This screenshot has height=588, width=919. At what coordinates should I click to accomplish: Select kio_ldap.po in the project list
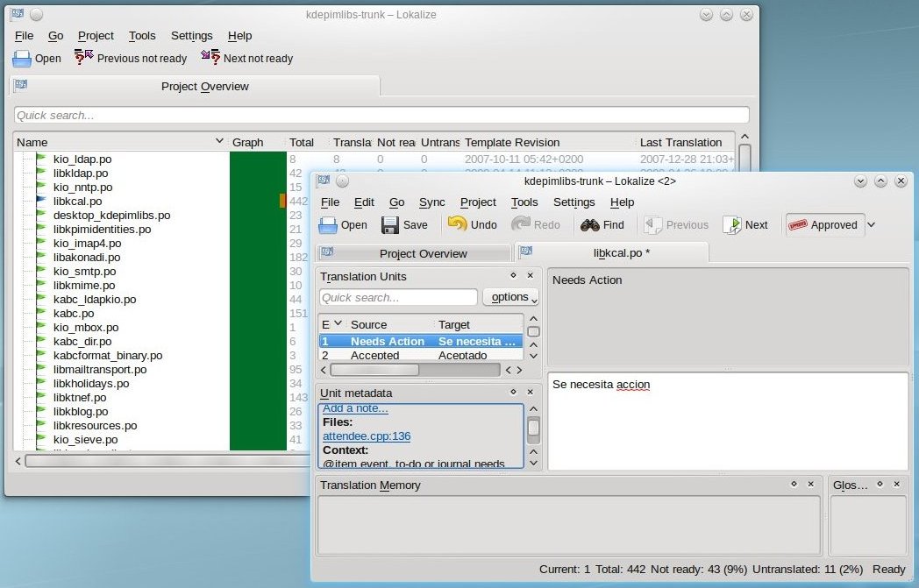[x=82, y=159]
